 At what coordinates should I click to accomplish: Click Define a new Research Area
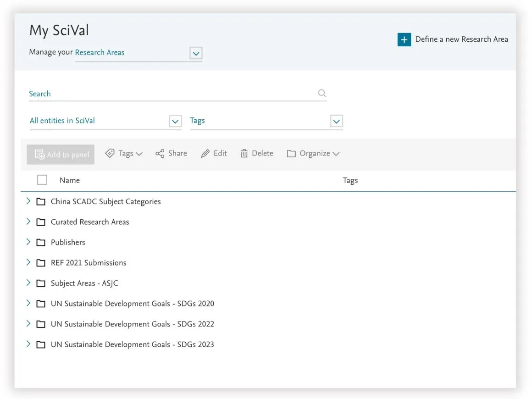tap(461, 39)
